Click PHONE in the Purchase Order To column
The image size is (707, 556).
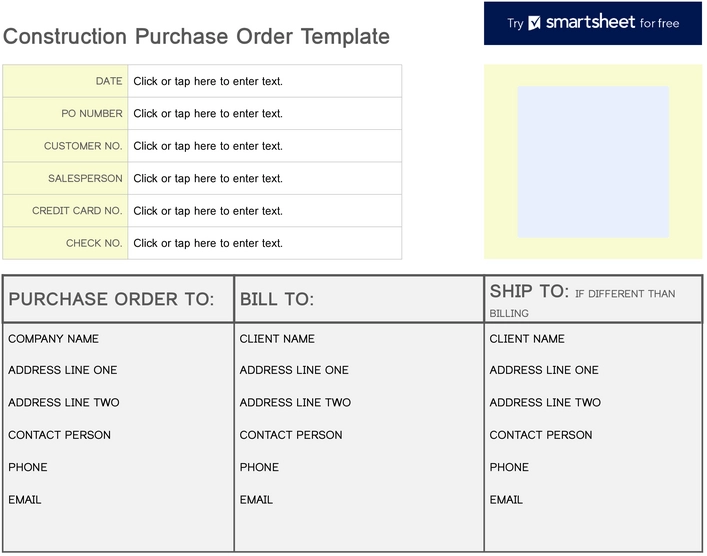(28, 467)
